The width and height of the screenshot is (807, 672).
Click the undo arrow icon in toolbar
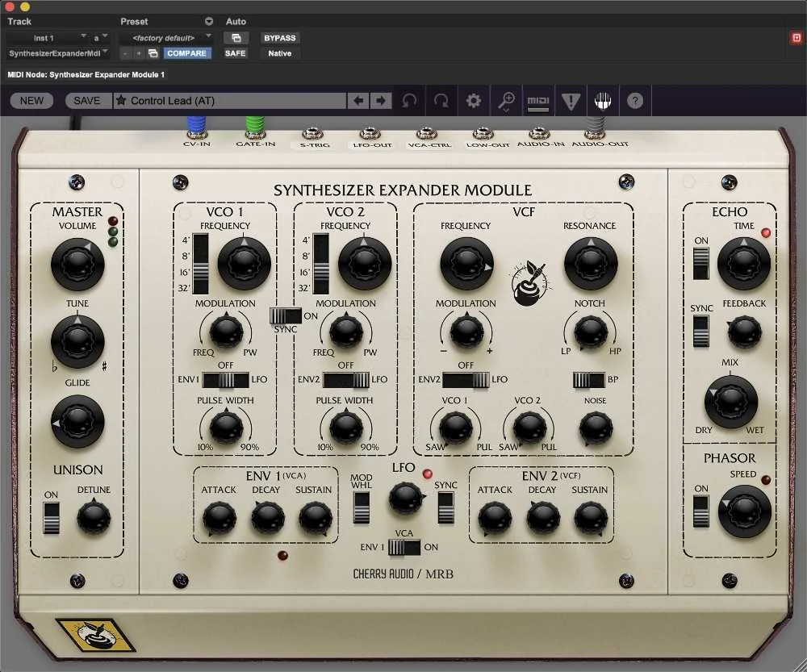pyautogui.click(x=409, y=100)
